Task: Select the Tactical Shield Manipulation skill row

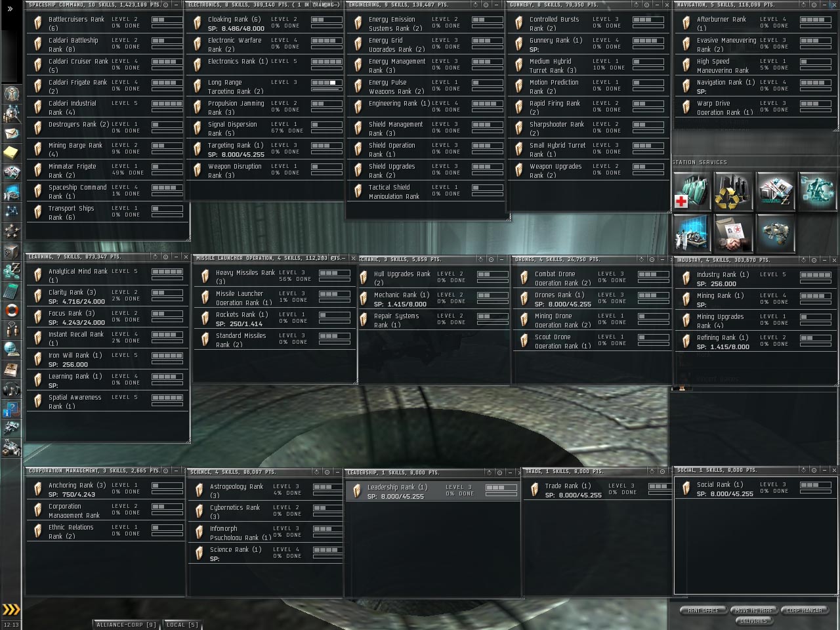Action: click(427, 192)
